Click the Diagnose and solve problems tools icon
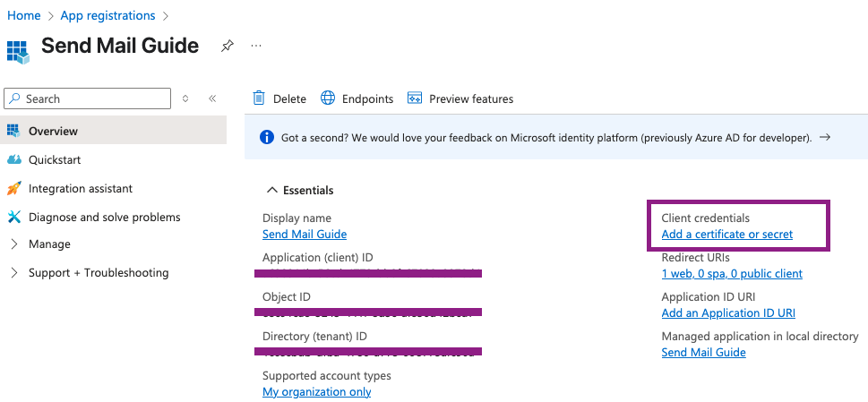868x402 pixels. click(13, 217)
